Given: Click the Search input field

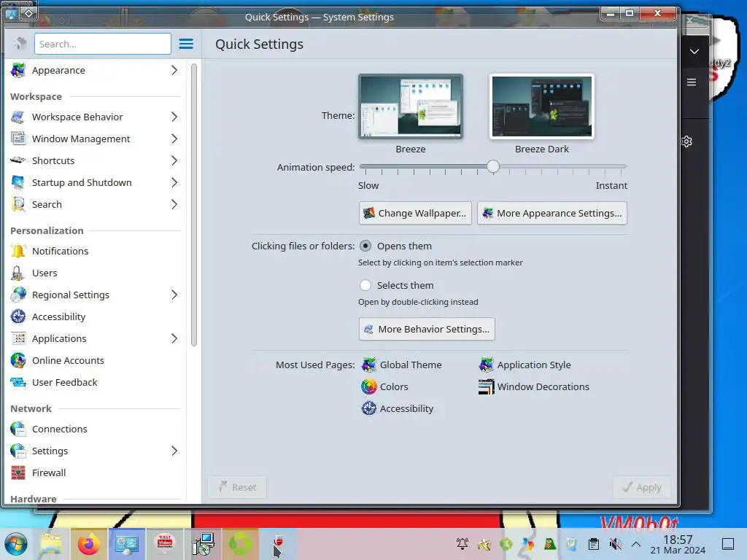Looking at the screenshot, I should click(102, 44).
